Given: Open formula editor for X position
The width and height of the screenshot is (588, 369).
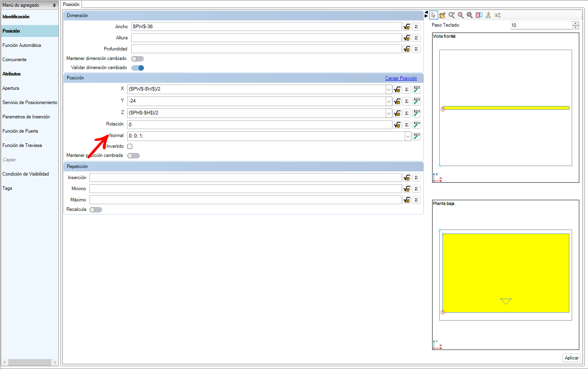Looking at the screenshot, I should coord(397,89).
